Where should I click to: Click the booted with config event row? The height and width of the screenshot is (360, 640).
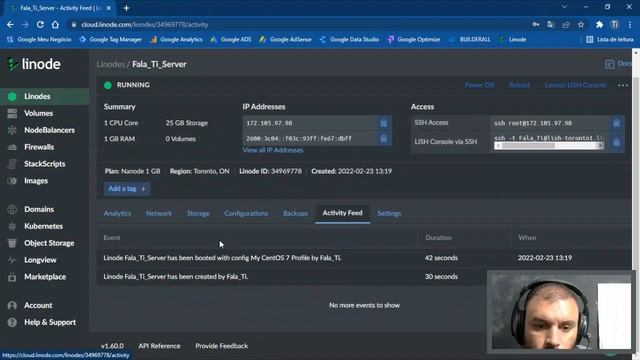[x=364, y=258]
